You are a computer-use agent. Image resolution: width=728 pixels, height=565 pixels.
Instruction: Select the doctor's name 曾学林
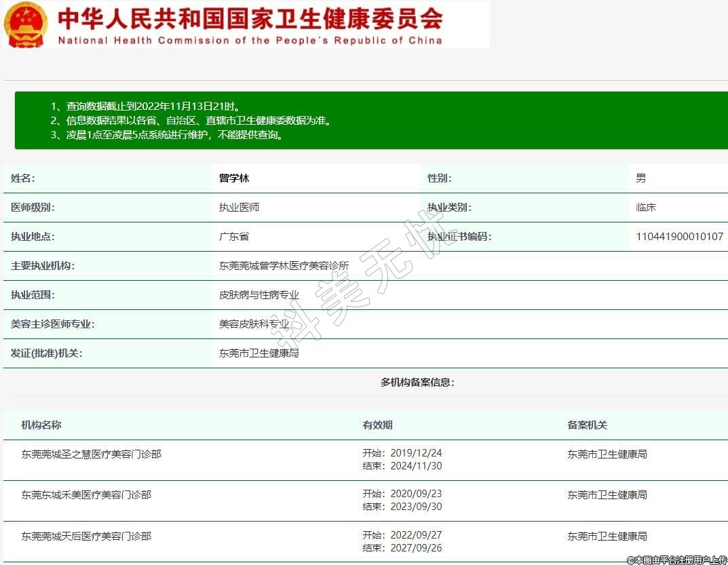(x=234, y=178)
